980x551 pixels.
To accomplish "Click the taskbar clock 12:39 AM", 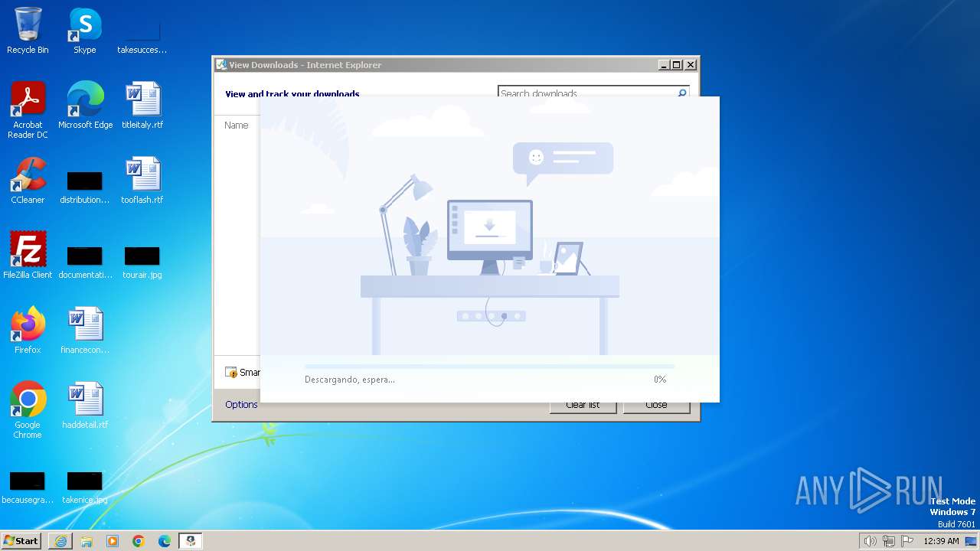I will (x=941, y=541).
